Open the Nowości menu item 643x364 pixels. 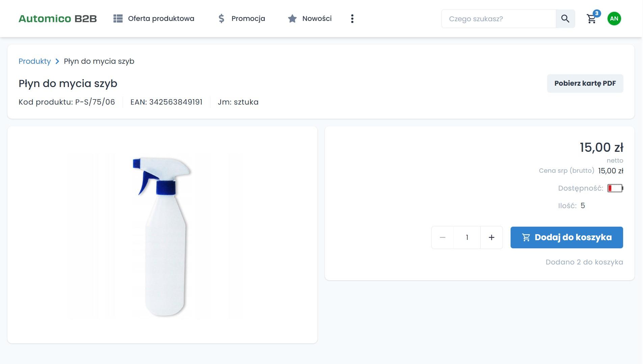point(317,19)
